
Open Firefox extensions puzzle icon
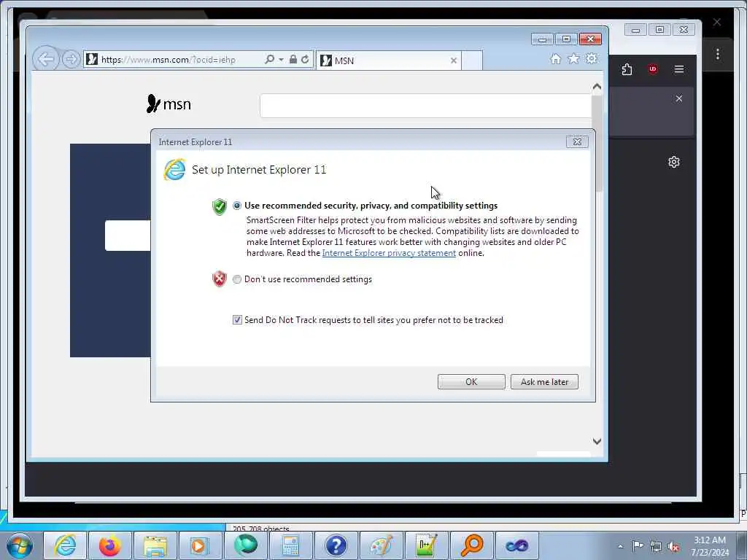coord(627,69)
